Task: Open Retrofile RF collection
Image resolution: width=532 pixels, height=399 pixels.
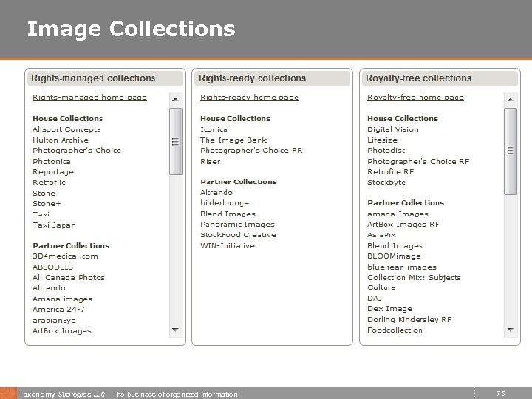Action: pyautogui.click(x=391, y=172)
